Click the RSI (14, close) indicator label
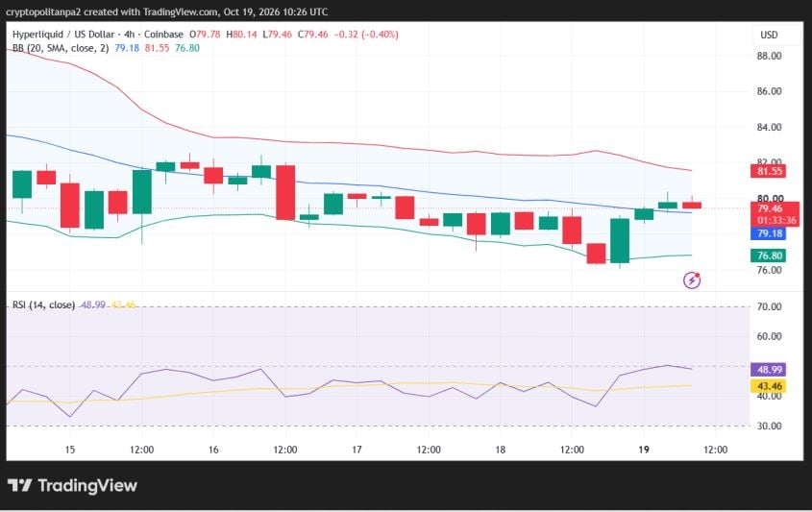 (43, 305)
